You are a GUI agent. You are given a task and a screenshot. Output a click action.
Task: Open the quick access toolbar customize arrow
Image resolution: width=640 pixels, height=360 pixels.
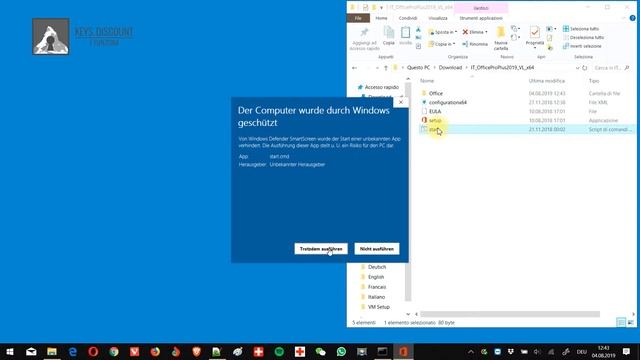(381, 7)
